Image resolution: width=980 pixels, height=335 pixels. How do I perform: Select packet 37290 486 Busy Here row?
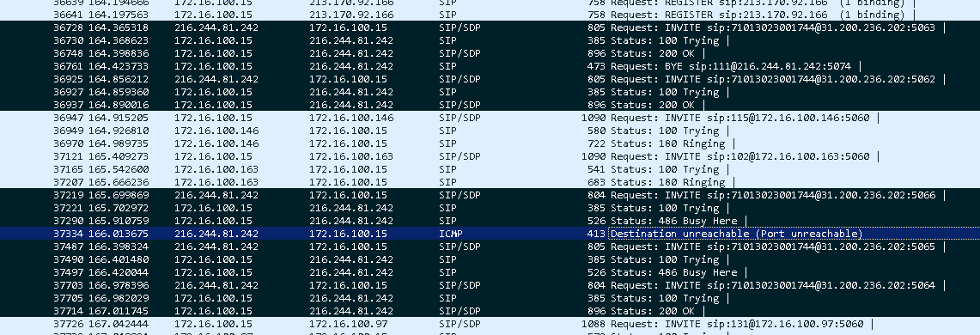click(490, 221)
